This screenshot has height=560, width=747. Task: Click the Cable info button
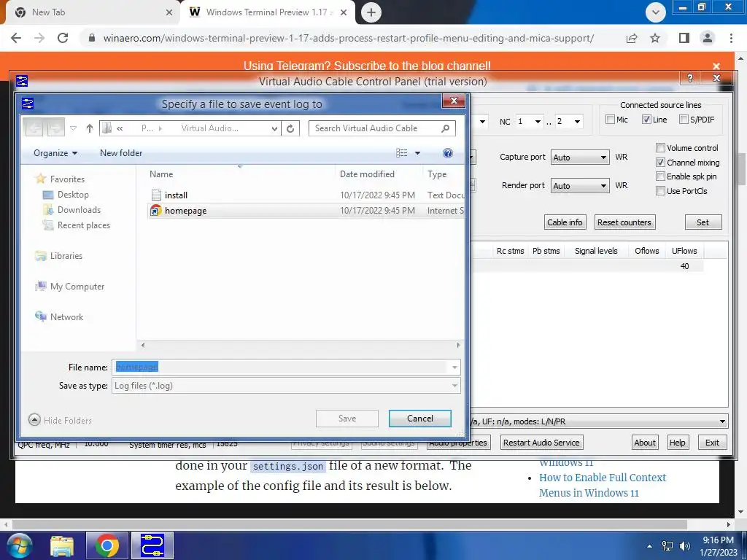tap(565, 222)
